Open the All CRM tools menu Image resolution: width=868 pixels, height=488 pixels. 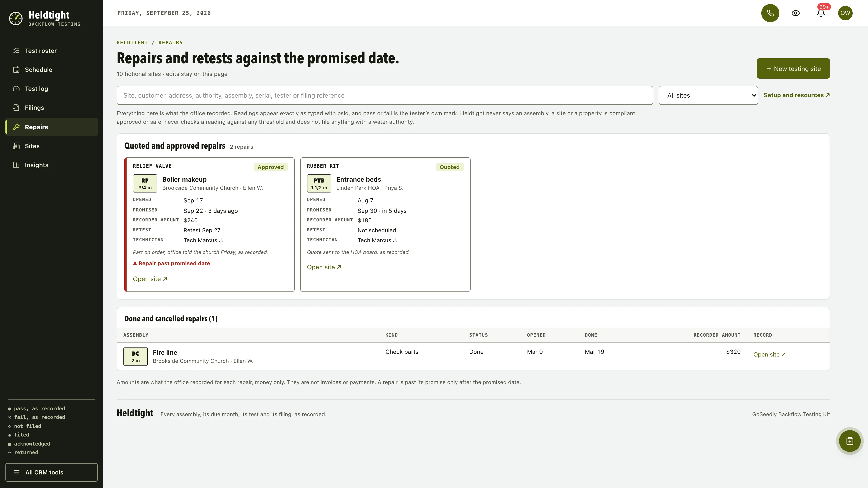52,472
